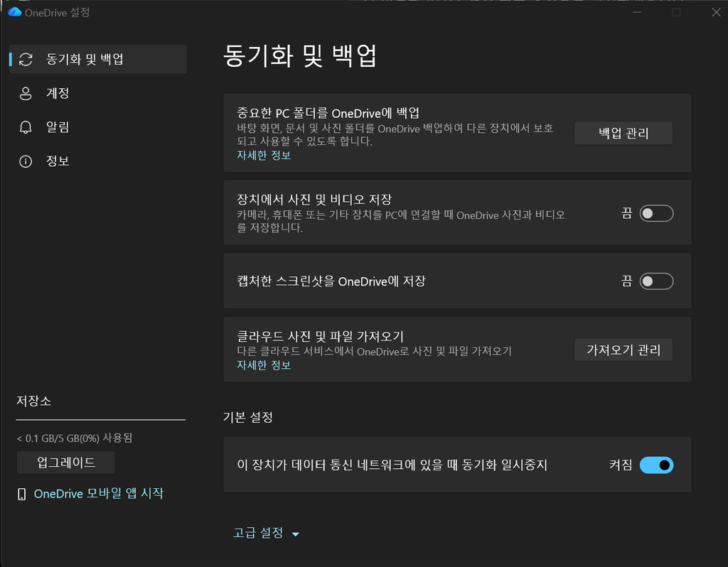Click the OneDrive 설정 window title text

57,13
